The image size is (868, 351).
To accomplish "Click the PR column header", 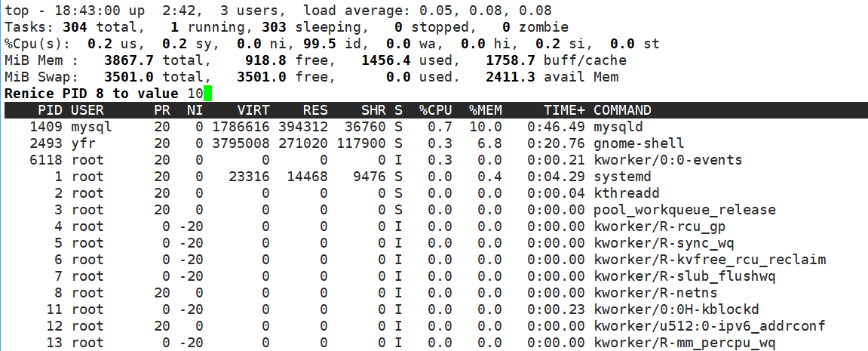I will coord(162,110).
